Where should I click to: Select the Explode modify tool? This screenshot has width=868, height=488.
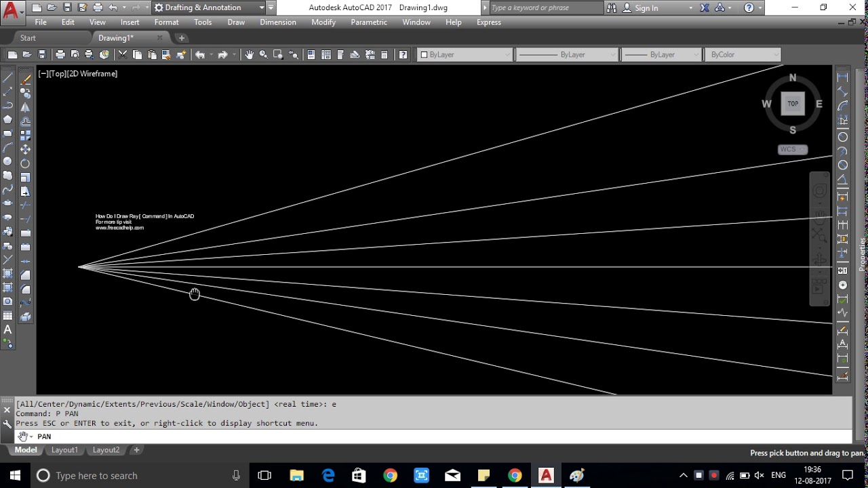[26, 317]
